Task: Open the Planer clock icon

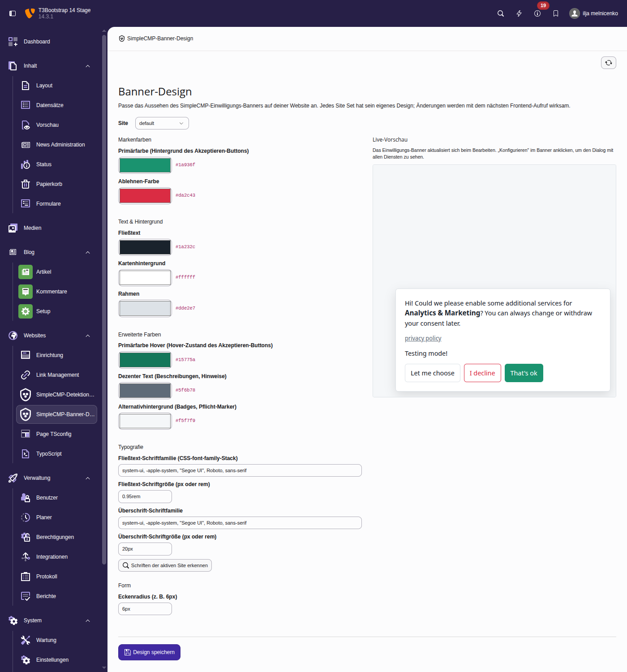Action: coord(26,517)
